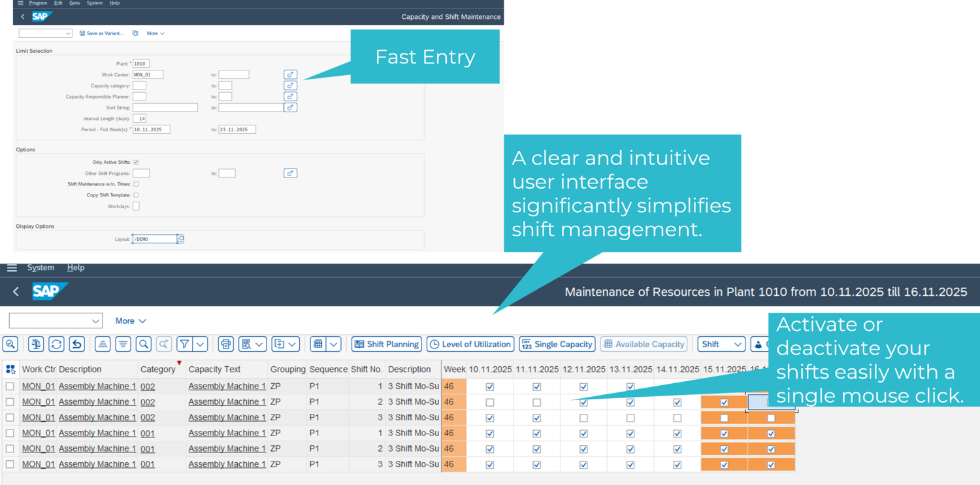The width and height of the screenshot is (980, 485).
Task: Toggle the Only Active Shifts checkbox
Action: [x=136, y=162]
